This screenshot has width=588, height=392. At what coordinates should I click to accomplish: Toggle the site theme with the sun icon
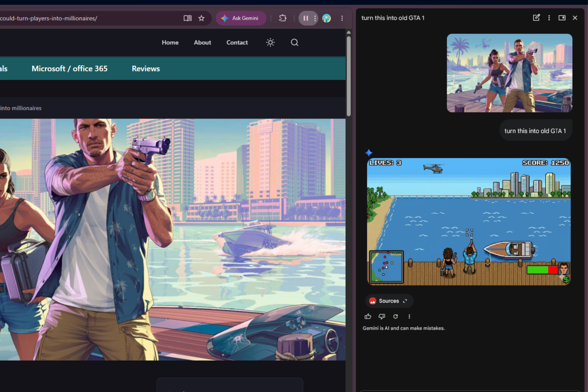(270, 42)
